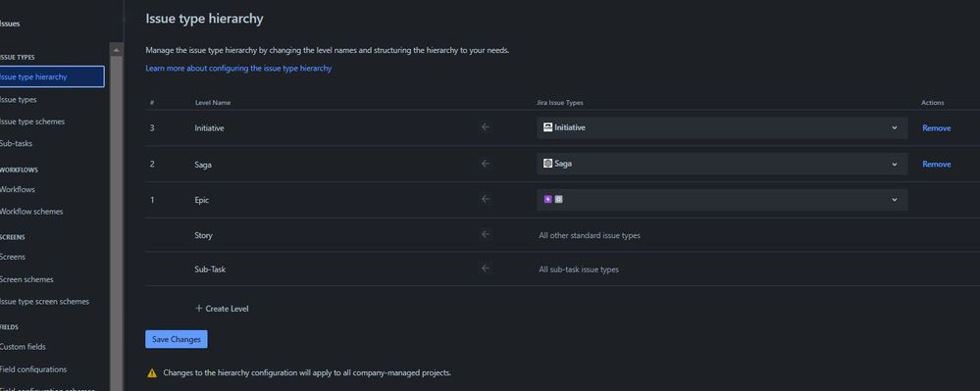The width and height of the screenshot is (980, 391).
Task: Click the arrow icon in the Sub-Task row
Action: point(486,269)
